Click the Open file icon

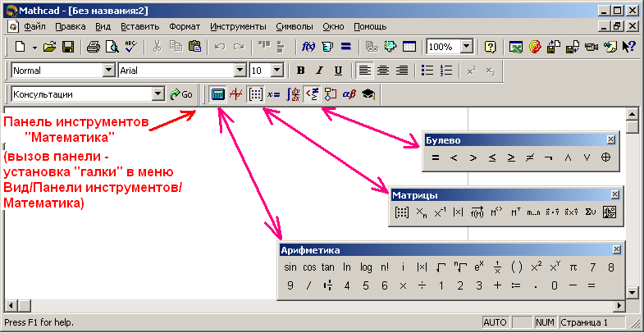tap(49, 47)
